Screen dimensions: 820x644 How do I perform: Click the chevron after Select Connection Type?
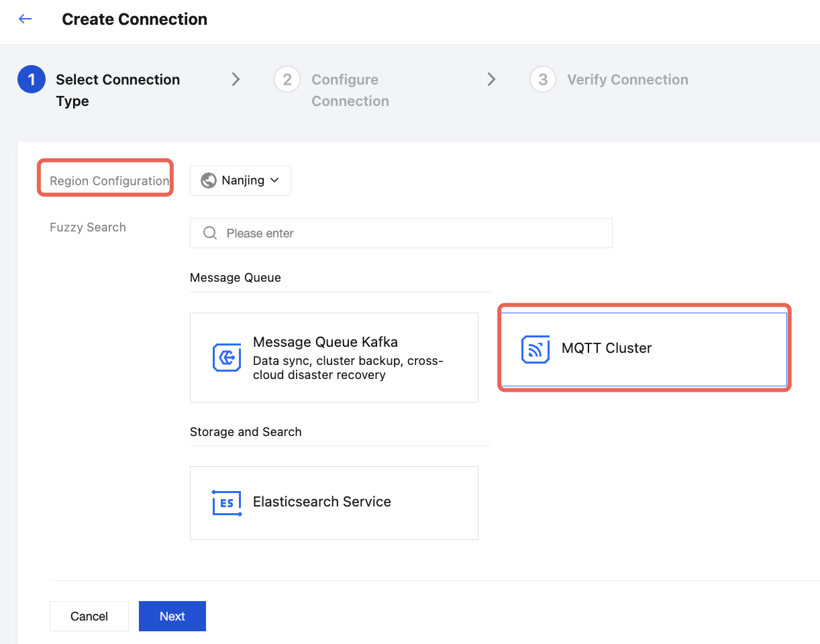[x=236, y=80]
